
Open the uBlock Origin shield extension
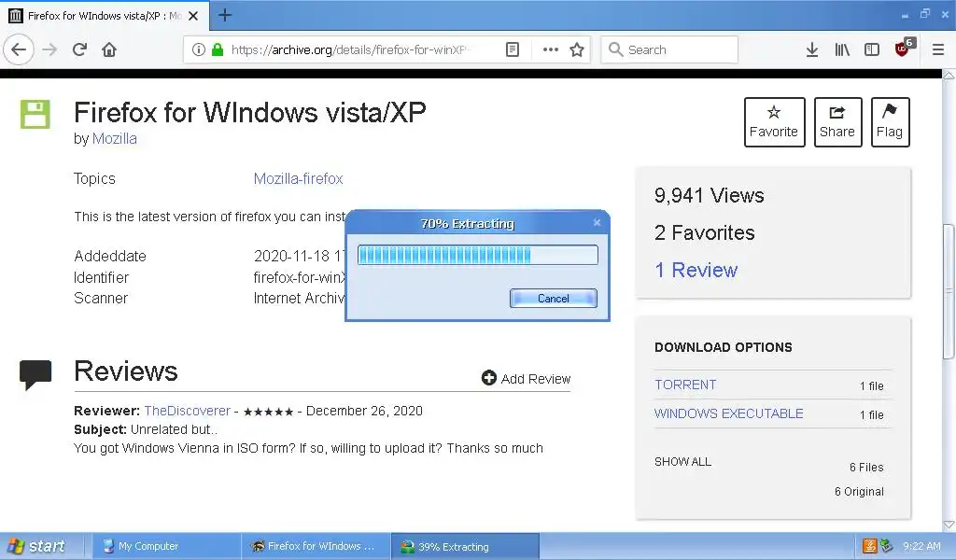[903, 49]
